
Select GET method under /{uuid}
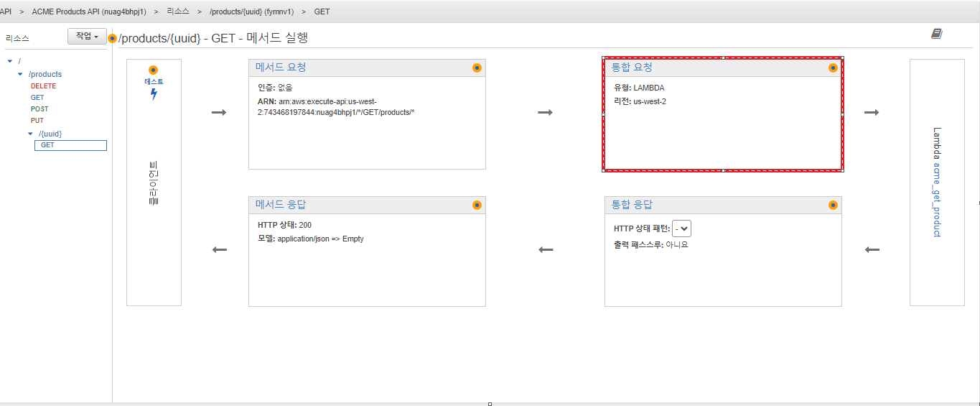(70, 145)
